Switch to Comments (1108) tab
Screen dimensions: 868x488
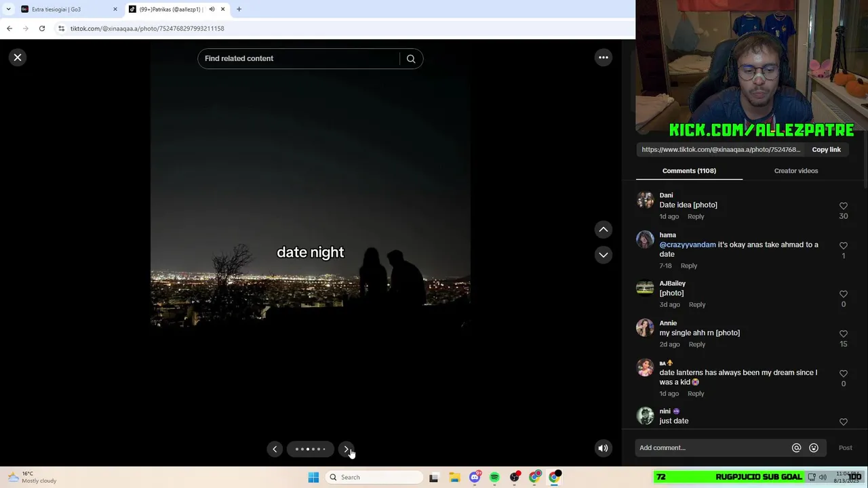click(689, 171)
